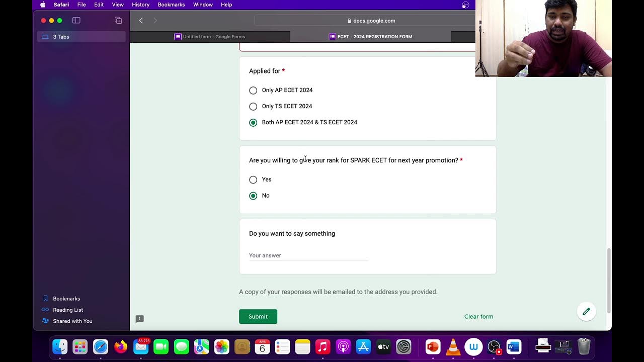This screenshot has width=644, height=362.
Task: Open the Bookmarks menu
Action: pyautogui.click(x=171, y=5)
